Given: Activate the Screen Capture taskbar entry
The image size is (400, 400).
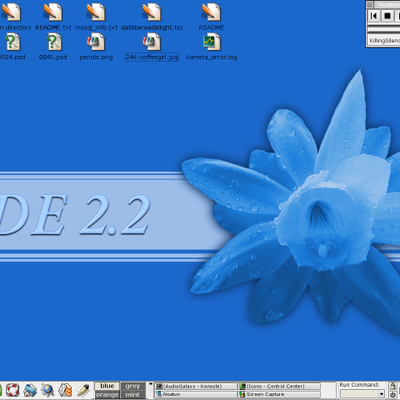Looking at the screenshot, I should [x=279, y=394].
